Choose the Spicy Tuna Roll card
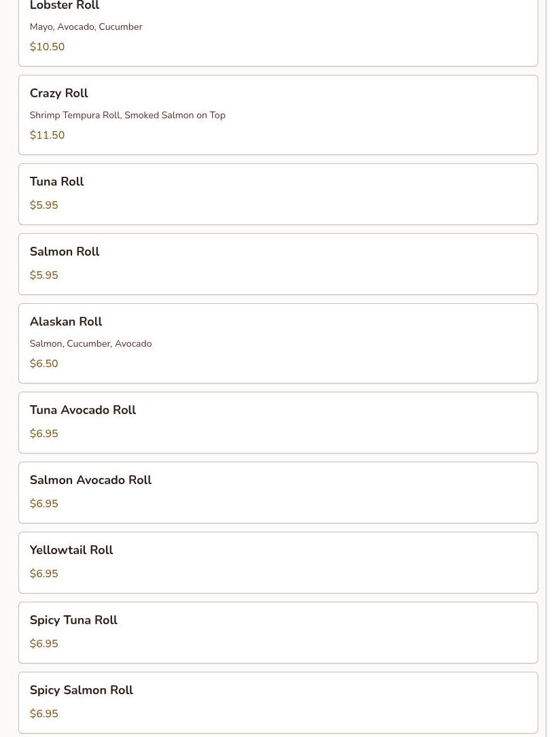 click(x=278, y=633)
